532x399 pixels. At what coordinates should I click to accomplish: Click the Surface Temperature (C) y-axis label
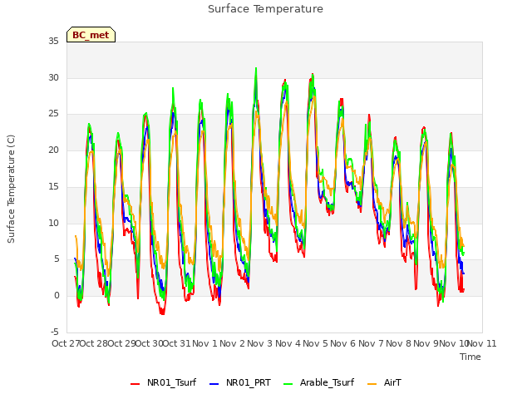coord(11,189)
